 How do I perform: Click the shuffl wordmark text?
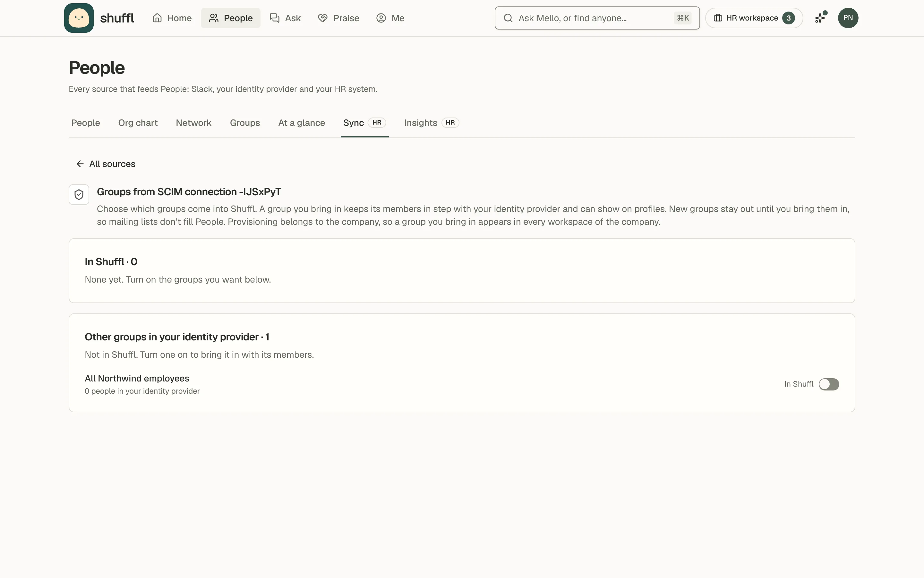click(x=117, y=18)
